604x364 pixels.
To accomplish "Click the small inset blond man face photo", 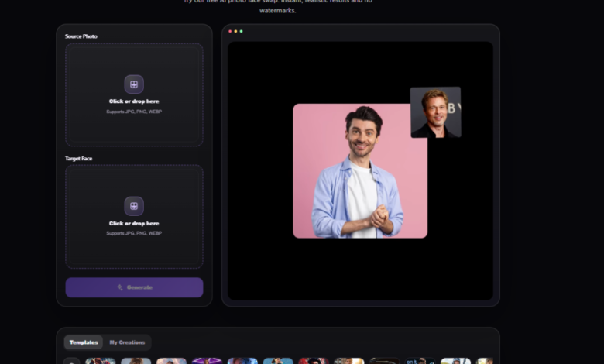I will click(436, 112).
